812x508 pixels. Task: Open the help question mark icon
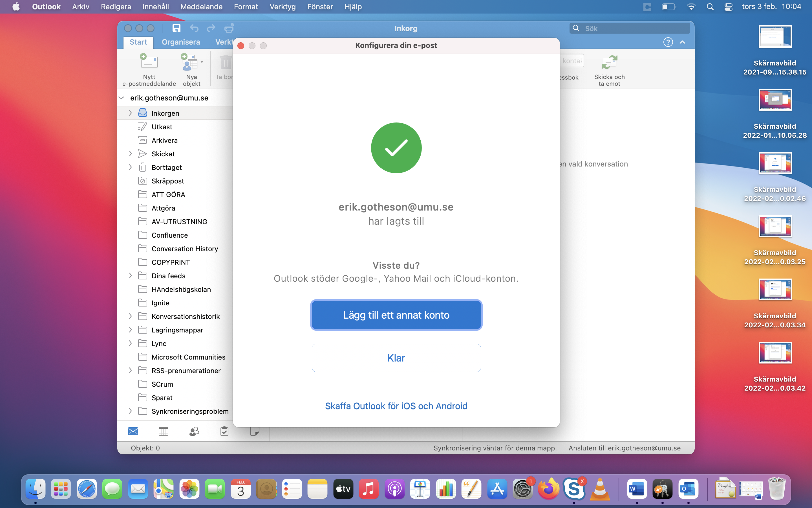pos(668,42)
